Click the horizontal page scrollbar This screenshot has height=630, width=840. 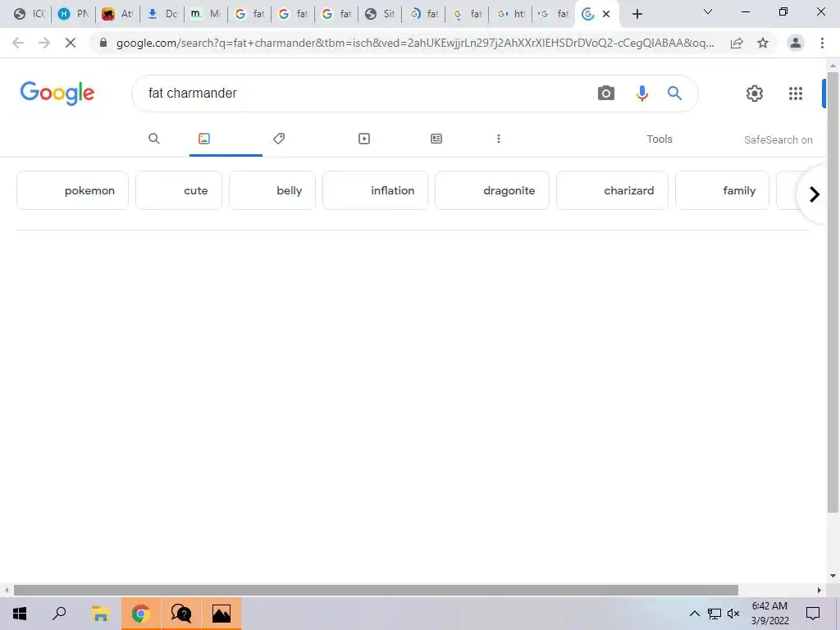(376, 590)
